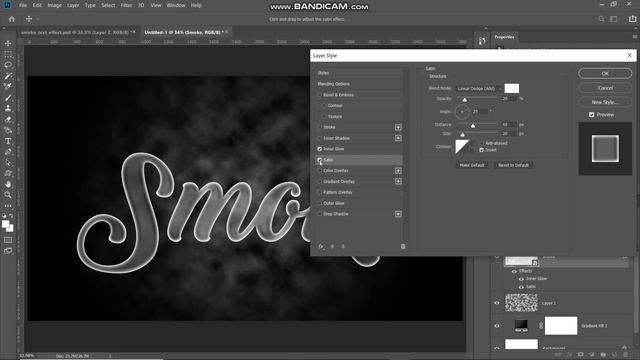Select the Eraser tool
Screen dimensions: 640x360
point(8,119)
